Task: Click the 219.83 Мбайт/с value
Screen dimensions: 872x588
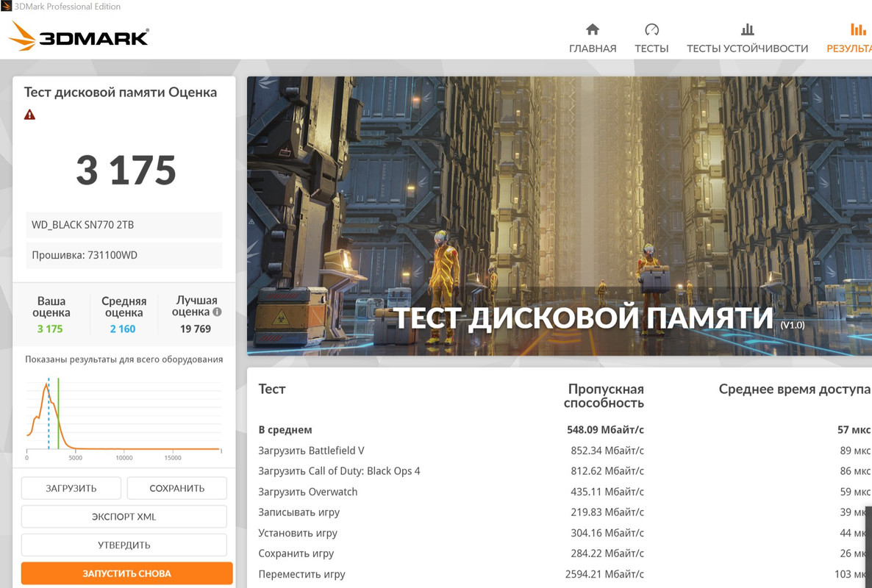Action: (x=607, y=512)
